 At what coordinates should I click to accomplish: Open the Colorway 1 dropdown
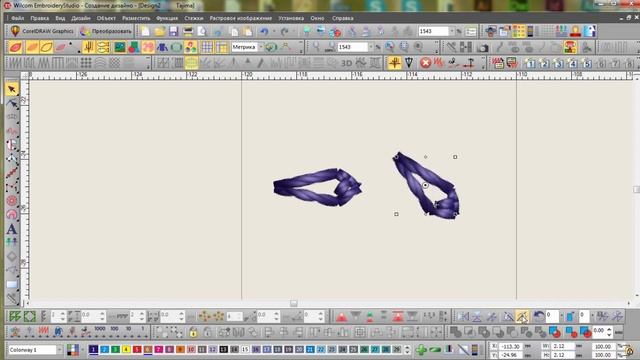coord(59,350)
